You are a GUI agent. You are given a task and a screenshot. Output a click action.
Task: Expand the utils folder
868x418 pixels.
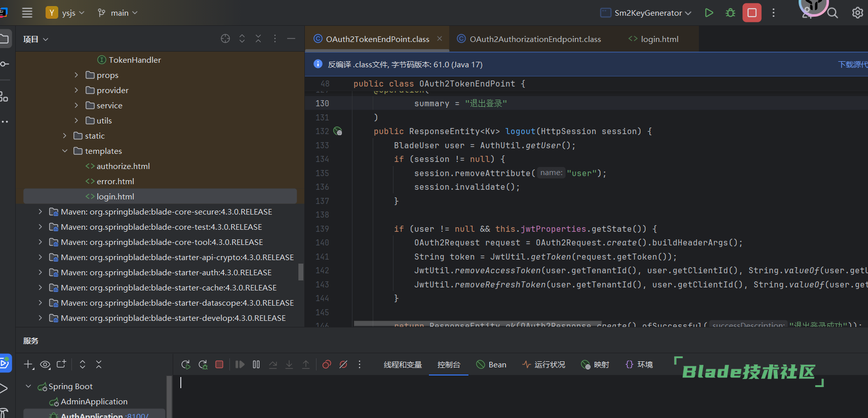(x=76, y=120)
